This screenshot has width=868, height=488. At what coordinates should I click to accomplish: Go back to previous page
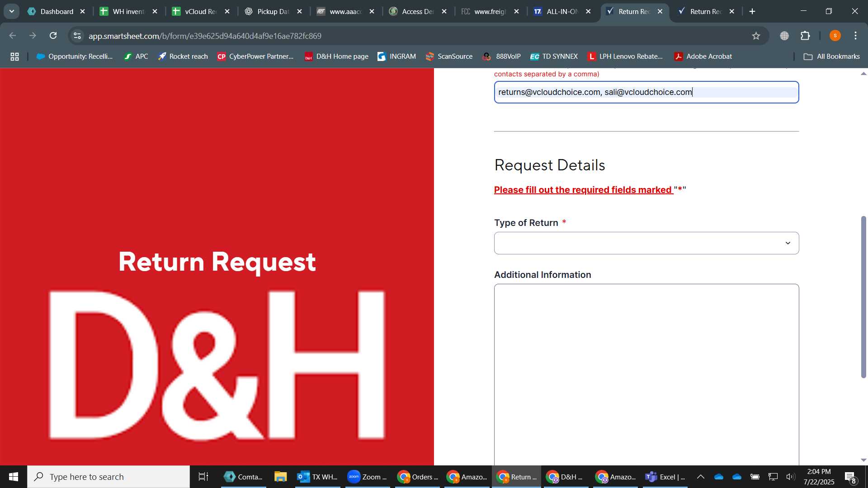(x=13, y=36)
